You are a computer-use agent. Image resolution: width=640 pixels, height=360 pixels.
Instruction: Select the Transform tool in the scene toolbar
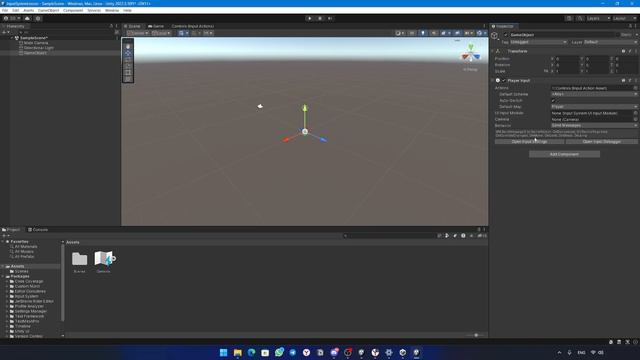[x=128, y=79]
